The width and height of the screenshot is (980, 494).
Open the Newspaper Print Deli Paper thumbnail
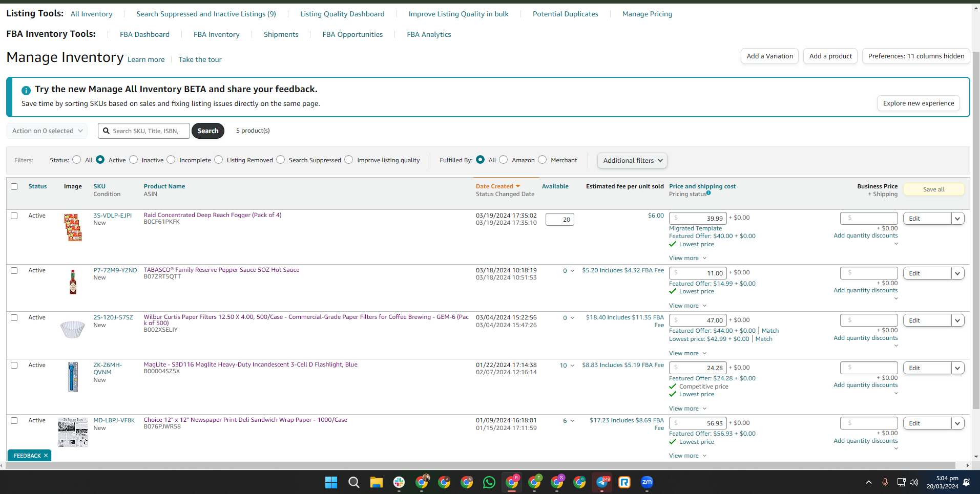click(73, 433)
